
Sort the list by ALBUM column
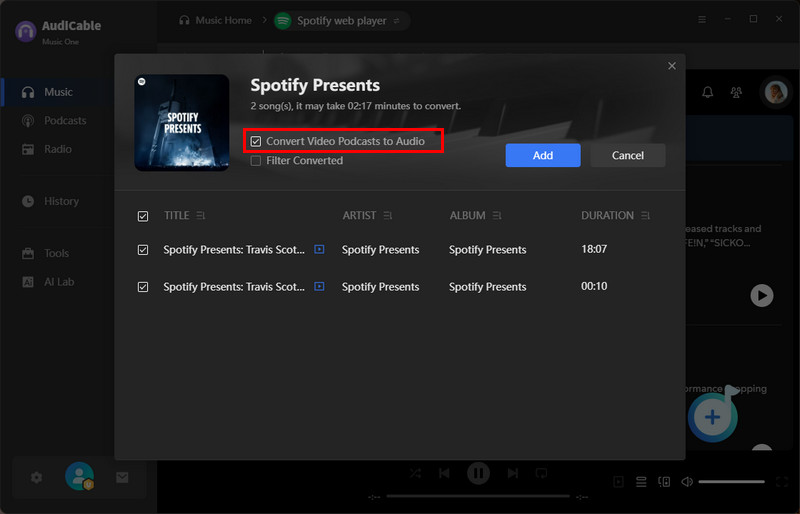(x=497, y=216)
